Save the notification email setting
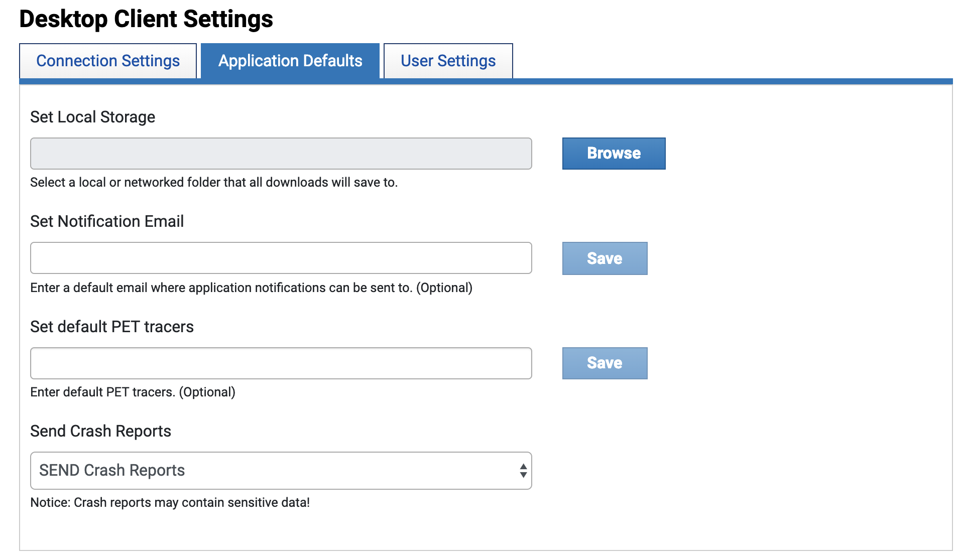 (605, 258)
